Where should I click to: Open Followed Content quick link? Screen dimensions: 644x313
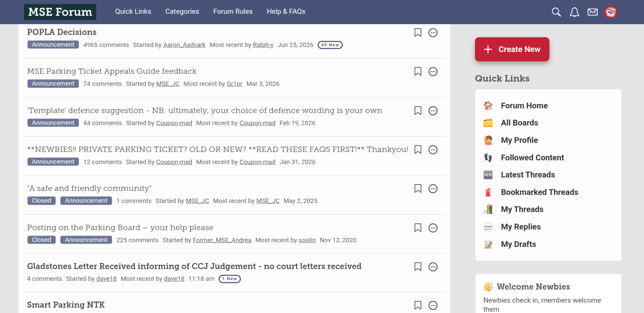(x=532, y=158)
